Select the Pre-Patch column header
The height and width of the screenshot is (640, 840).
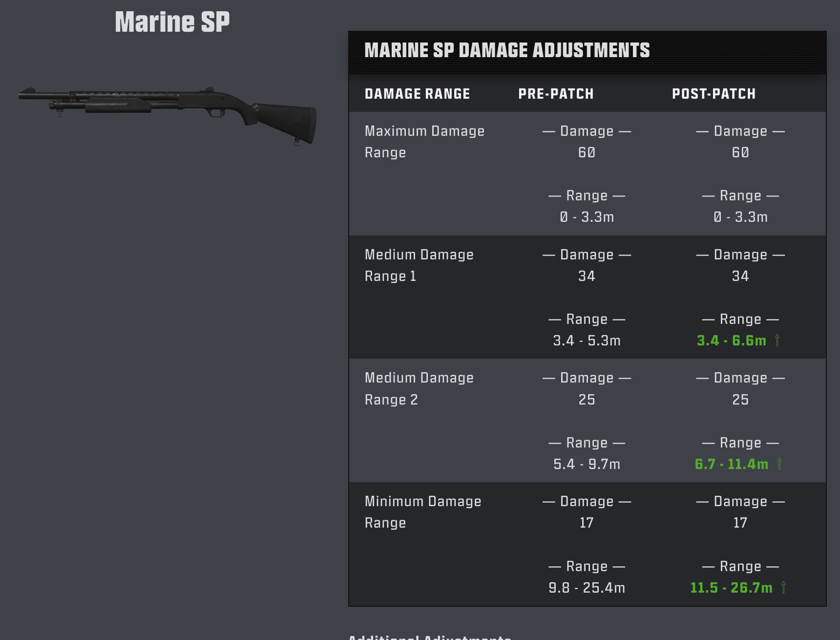(556, 94)
